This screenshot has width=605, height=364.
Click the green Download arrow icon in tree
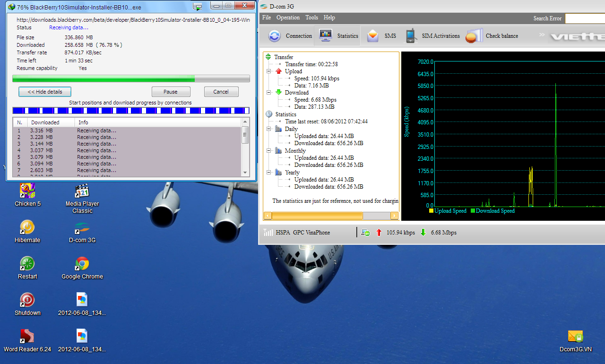(278, 92)
